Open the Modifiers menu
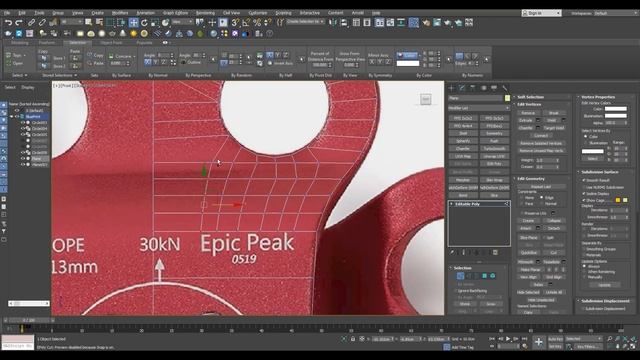This screenshot has width=640, height=360. coord(120,13)
